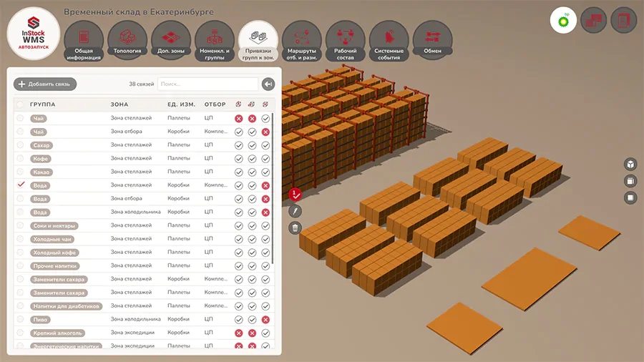644x362 pixels.
Task: Click the red checkmark action icon beside table
Action: pos(295,193)
